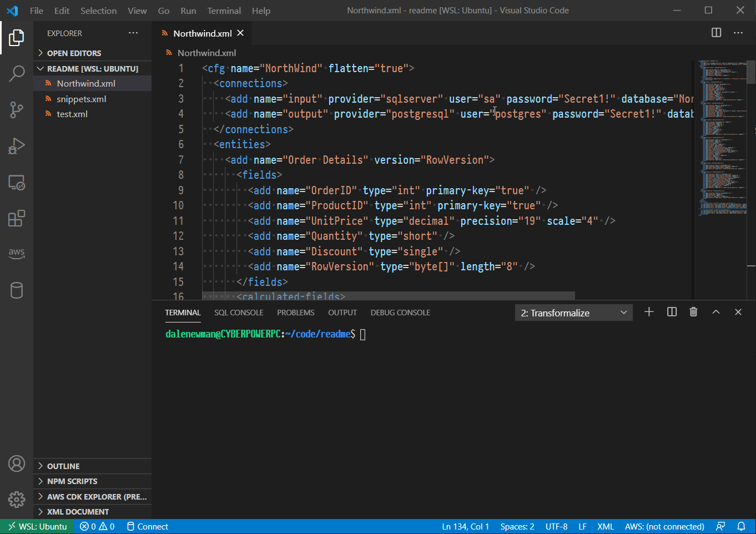Expand the NPM SCRIPTS section
Screen dimensions: 756x534
point(72,481)
